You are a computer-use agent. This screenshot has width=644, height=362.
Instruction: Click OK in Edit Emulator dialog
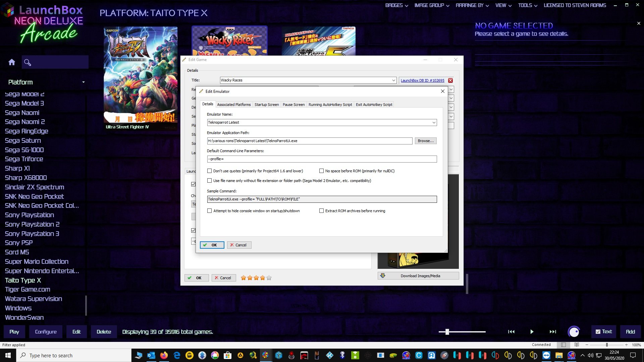point(212,245)
